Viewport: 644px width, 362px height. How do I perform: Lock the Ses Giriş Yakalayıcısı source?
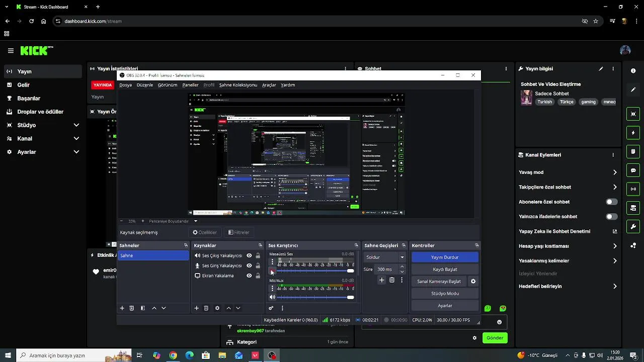point(258,265)
